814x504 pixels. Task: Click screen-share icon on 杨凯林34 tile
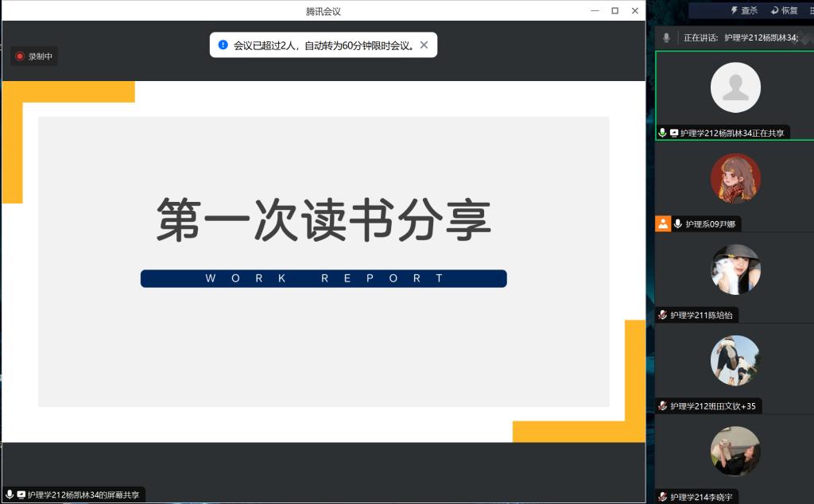(674, 133)
